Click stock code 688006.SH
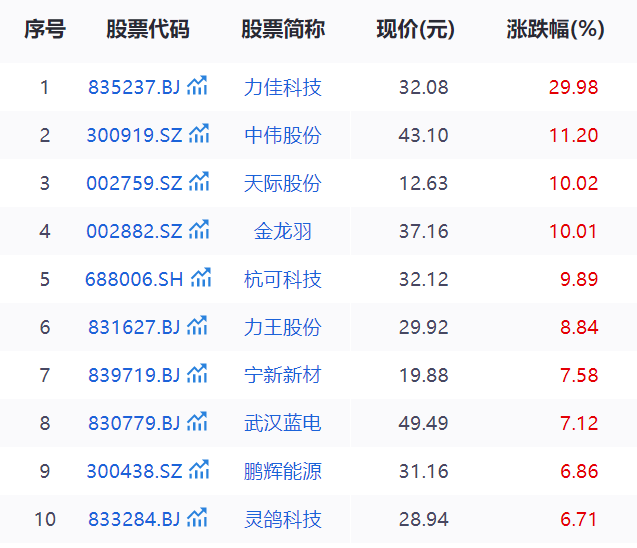The height and width of the screenshot is (548, 637). (x=135, y=279)
